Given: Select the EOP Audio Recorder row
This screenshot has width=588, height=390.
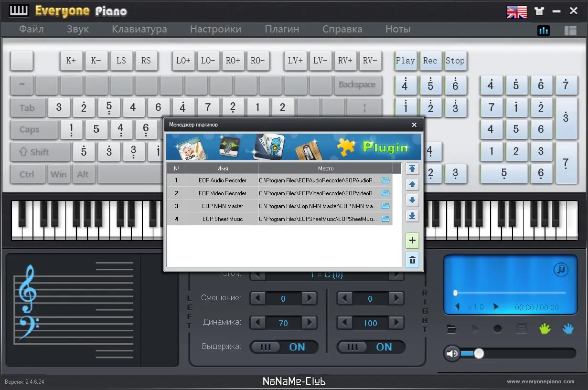Looking at the screenshot, I should pos(279,180).
